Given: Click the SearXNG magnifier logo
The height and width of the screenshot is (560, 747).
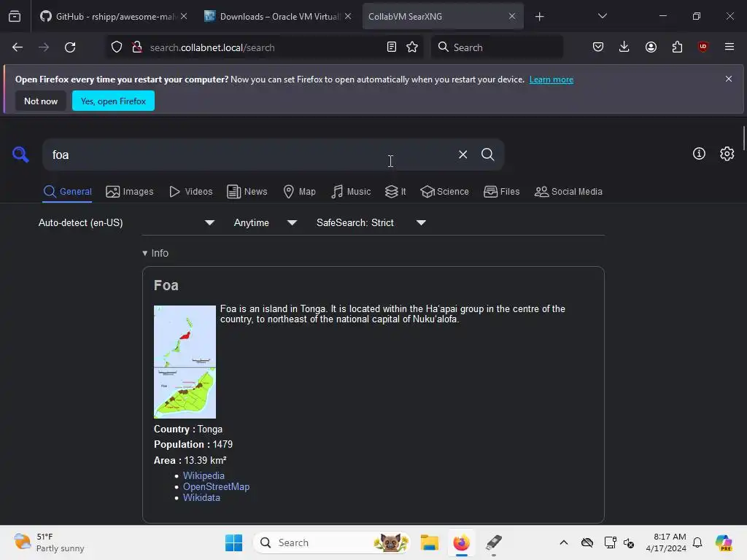Looking at the screenshot, I should (20, 155).
